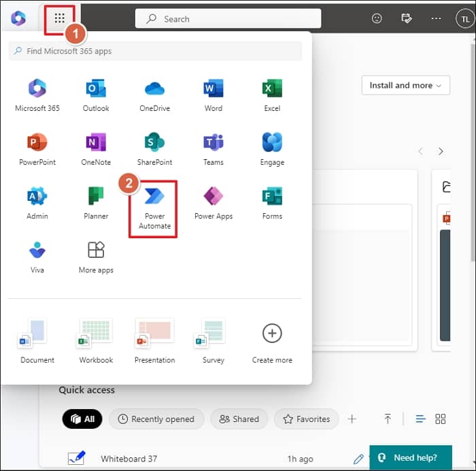Screen dimensions: 476x471
Task: Filter by Recently opened
Action: click(x=156, y=419)
